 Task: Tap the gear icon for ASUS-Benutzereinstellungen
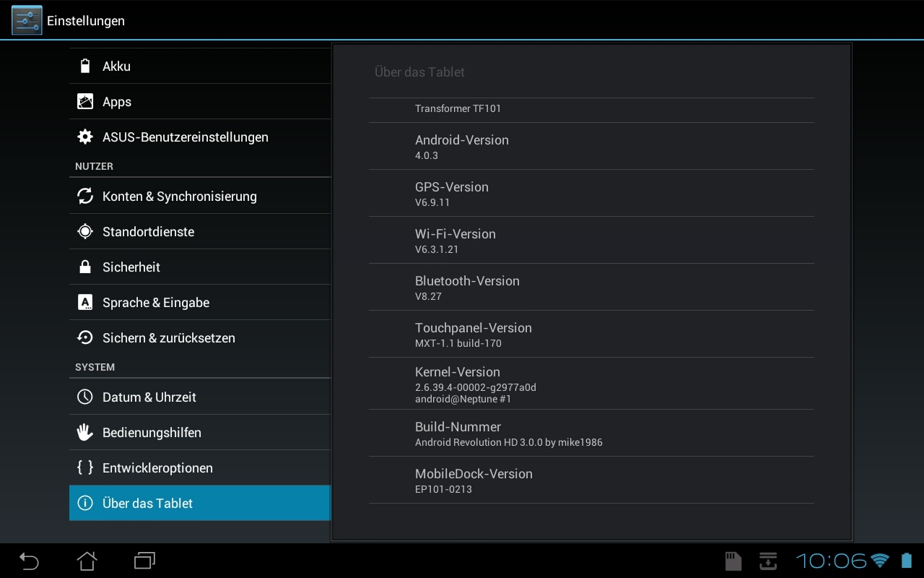pyautogui.click(x=85, y=137)
